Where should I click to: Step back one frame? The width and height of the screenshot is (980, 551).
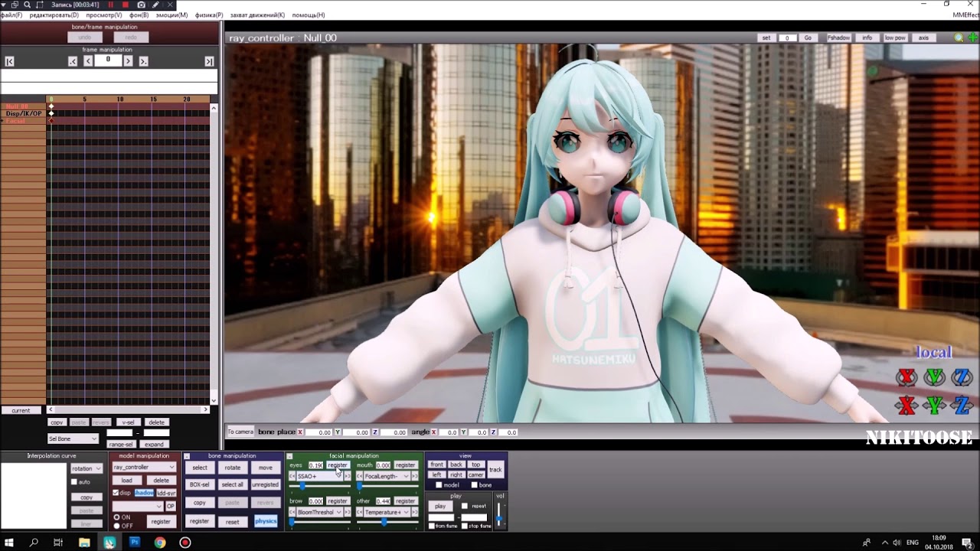tap(88, 60)
